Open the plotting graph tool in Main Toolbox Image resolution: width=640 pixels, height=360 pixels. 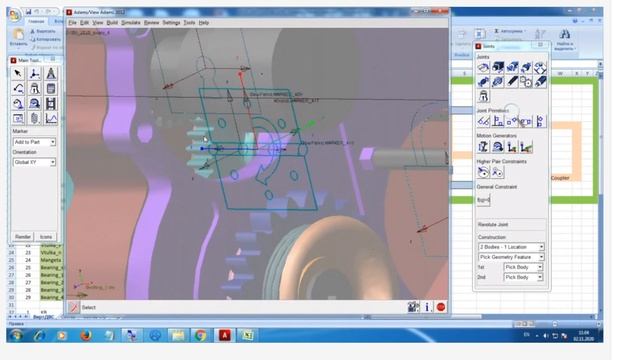[51, 119]
